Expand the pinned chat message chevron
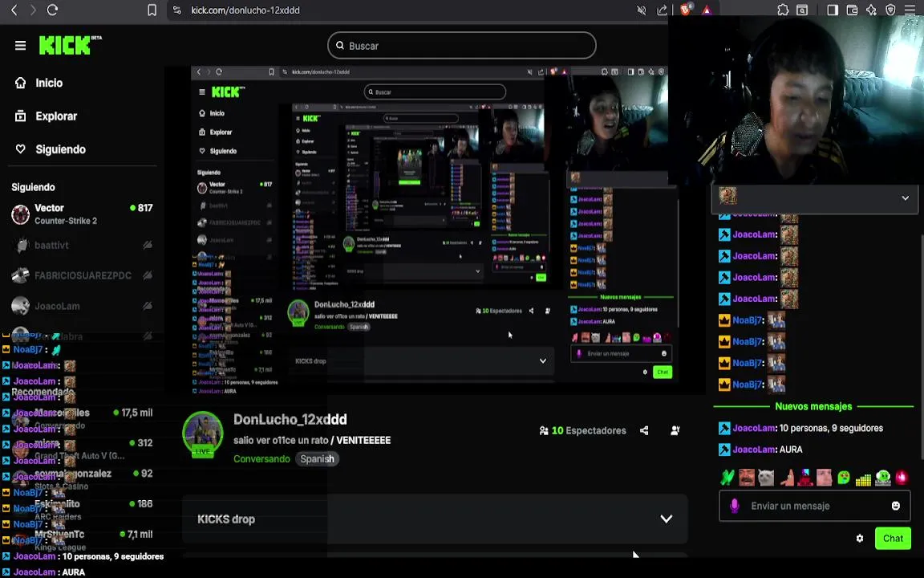Screen dimensions: 924x578 point(905,198)
